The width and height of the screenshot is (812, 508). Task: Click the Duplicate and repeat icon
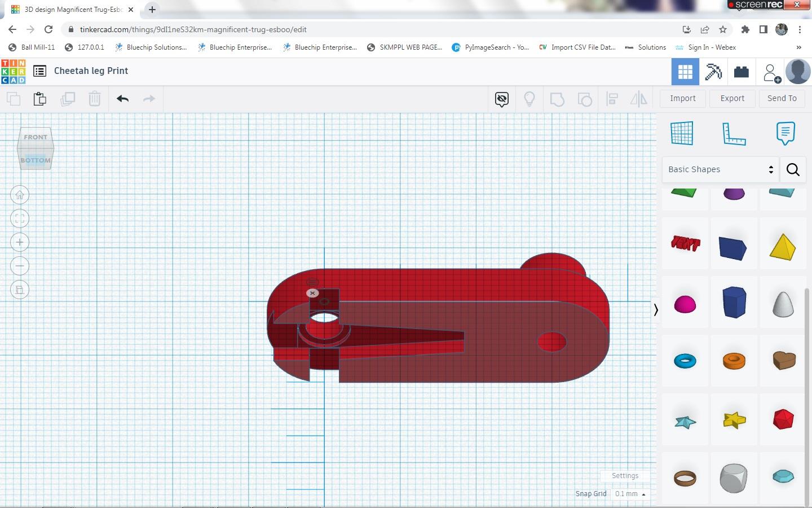click(68, 99)
